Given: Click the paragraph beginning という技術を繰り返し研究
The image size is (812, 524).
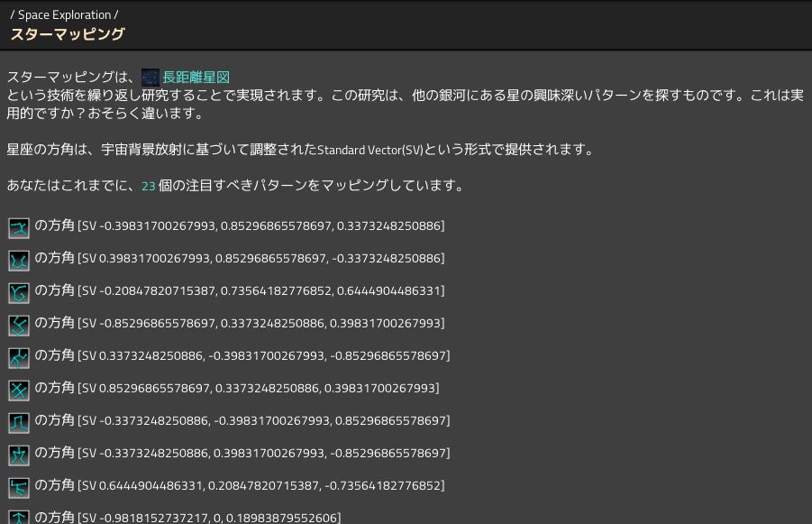Looking at the screenshot, I should point(406,105).
